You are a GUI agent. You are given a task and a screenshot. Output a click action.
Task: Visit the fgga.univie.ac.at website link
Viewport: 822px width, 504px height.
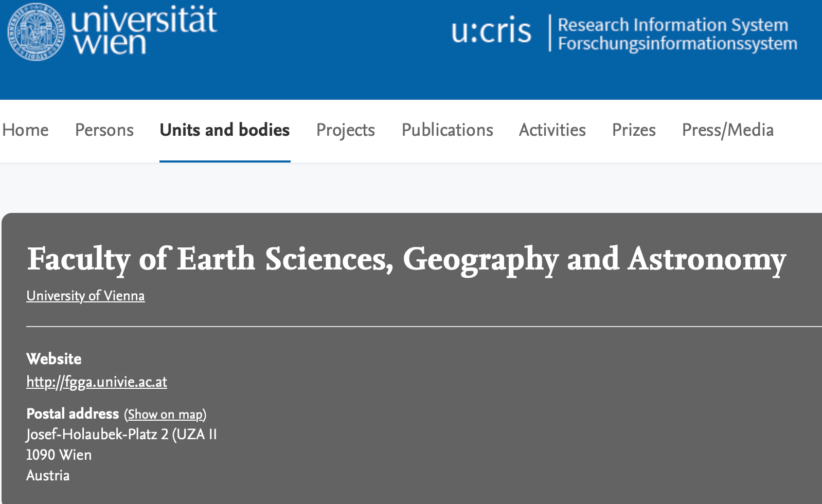click(x=97, y=382)
